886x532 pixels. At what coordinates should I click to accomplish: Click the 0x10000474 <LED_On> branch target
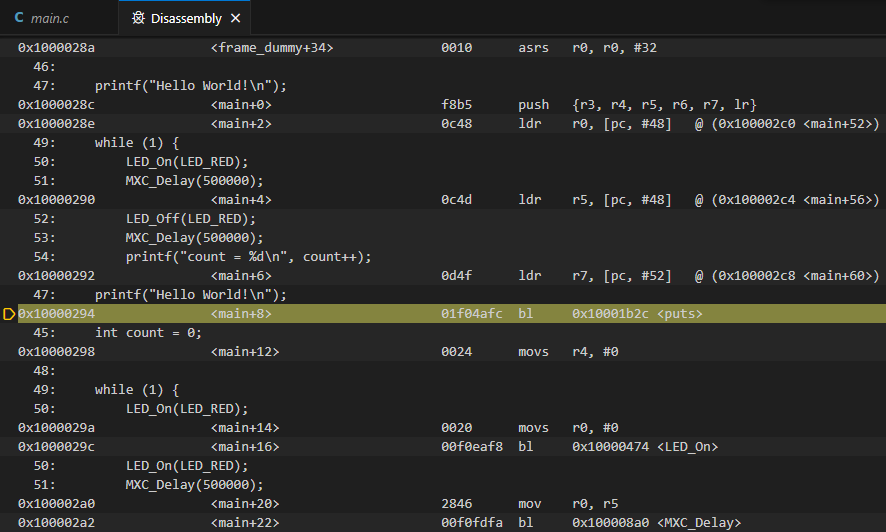[645, 447]
